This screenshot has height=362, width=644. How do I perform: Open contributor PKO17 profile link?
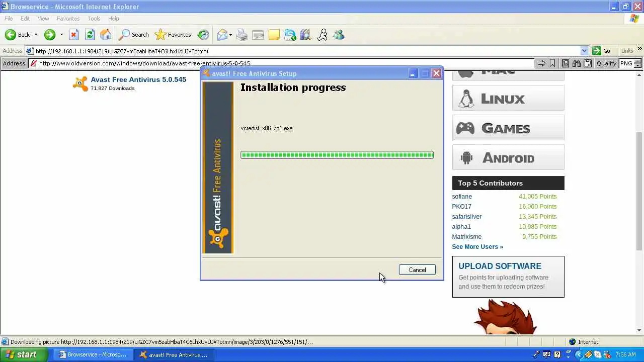tap(462, 207)
